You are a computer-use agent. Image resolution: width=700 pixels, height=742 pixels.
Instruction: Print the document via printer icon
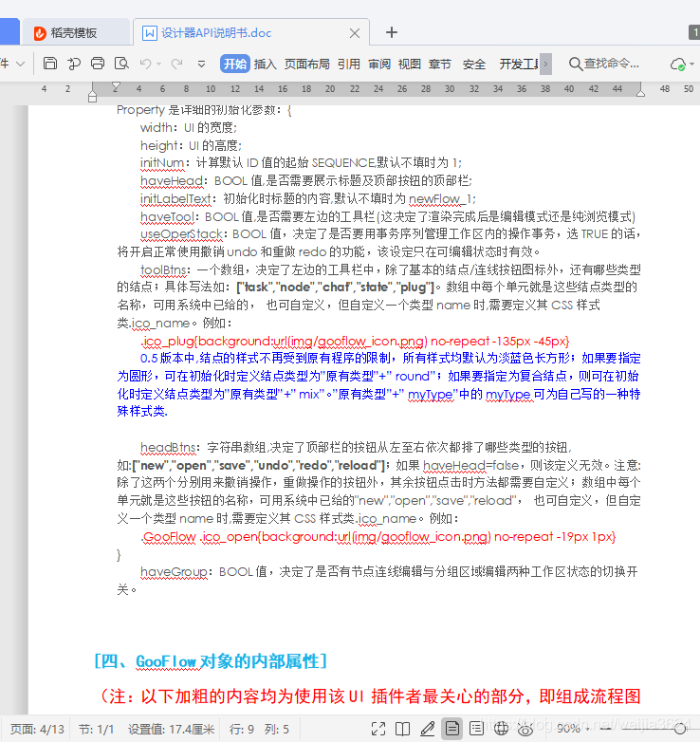coord(98,64)
